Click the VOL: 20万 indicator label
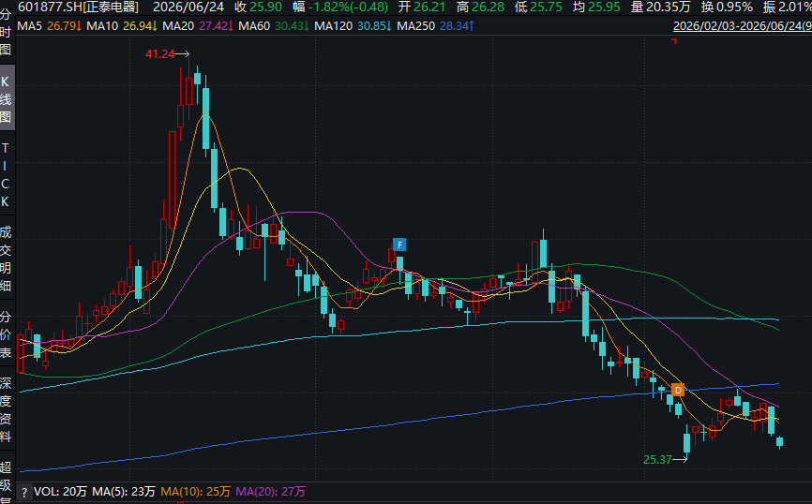812x504 pixels. point(60,492)
